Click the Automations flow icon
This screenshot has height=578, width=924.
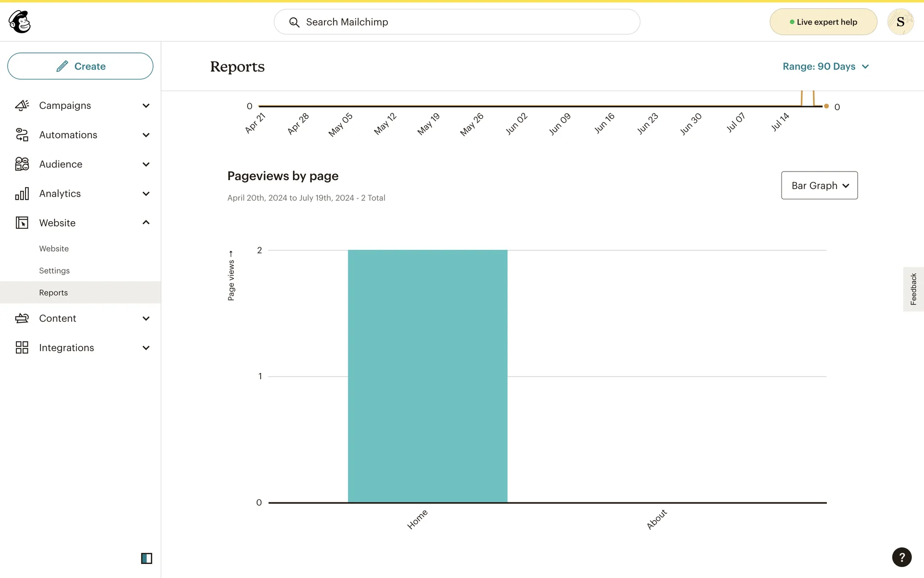[x=22, y=135]
